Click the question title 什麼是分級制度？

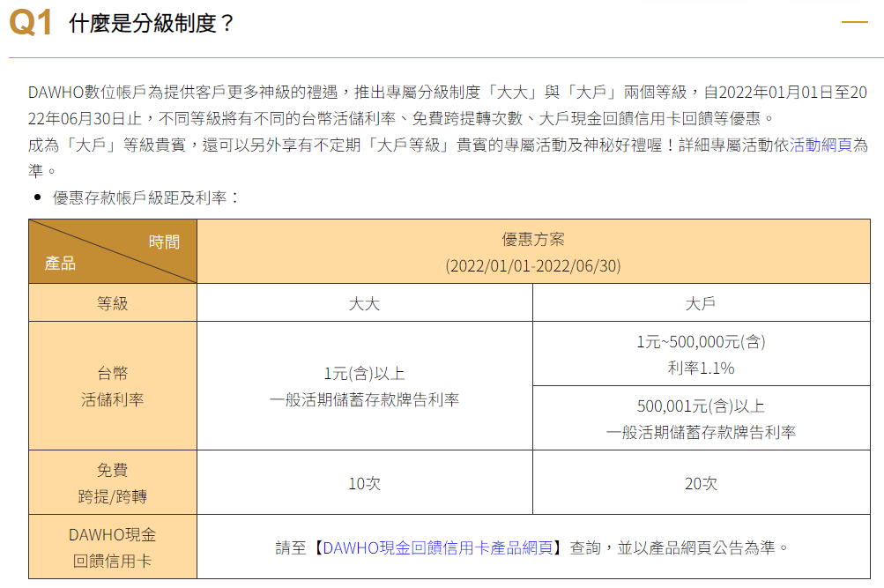coord(151,23)
